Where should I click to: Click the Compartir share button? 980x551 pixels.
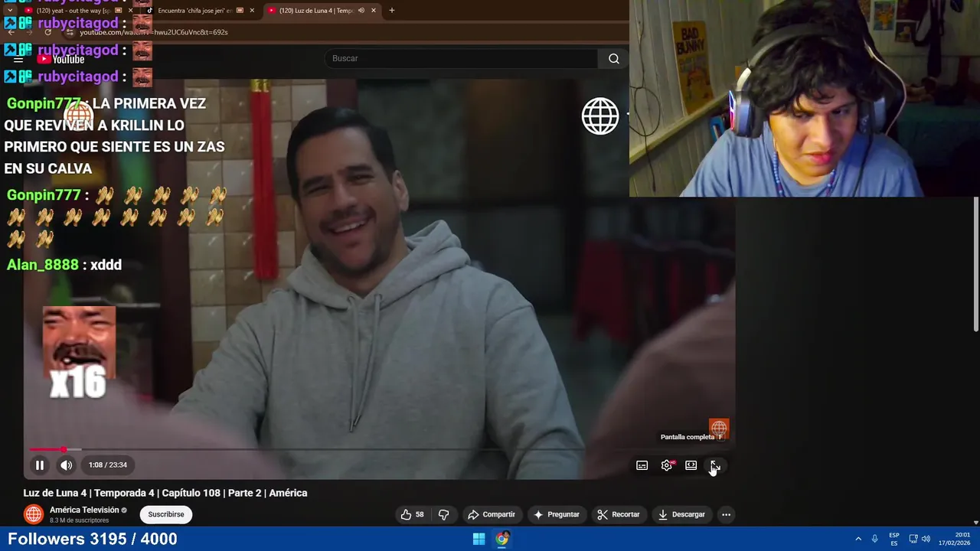coord(492,514)
